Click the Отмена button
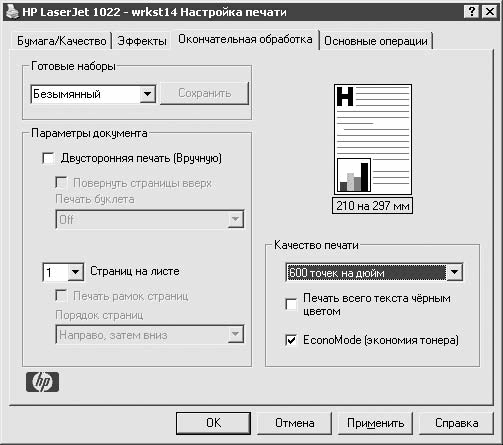Viewport: 503px width, 445px height. point(295,423)
